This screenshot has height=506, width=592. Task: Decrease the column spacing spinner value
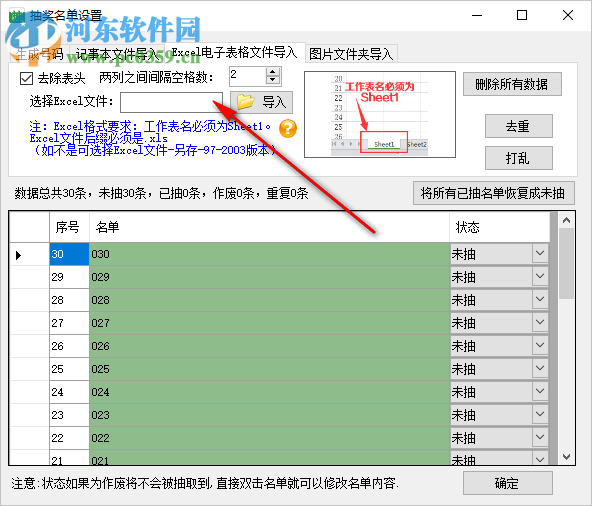coord(273,80)
